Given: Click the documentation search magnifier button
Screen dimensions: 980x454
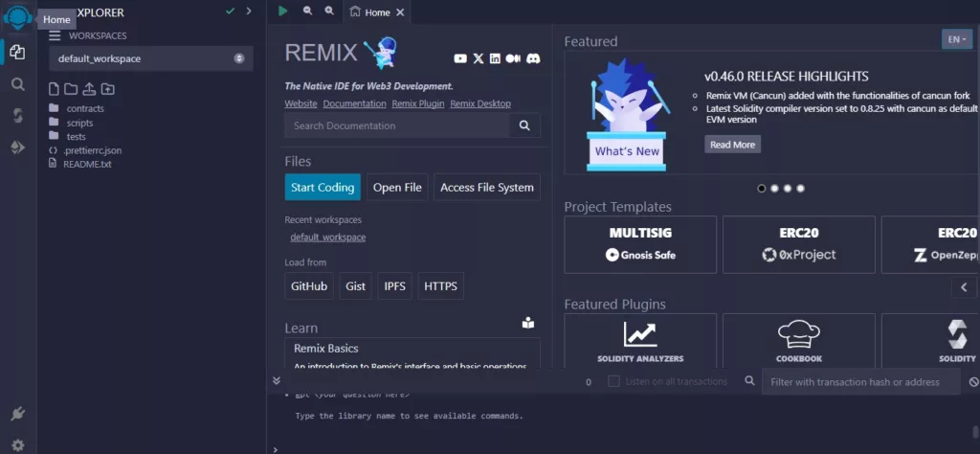Looking at the screenshot, I should click(x=524, y=125).
